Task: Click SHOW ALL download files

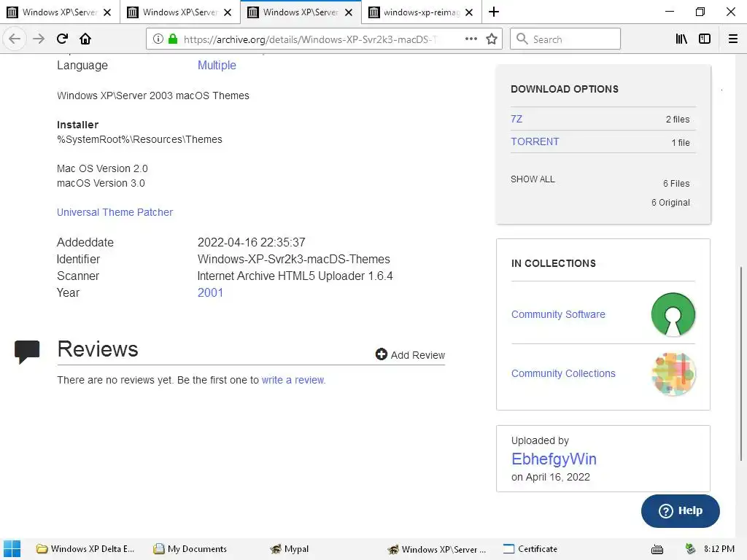Action: 533,179
